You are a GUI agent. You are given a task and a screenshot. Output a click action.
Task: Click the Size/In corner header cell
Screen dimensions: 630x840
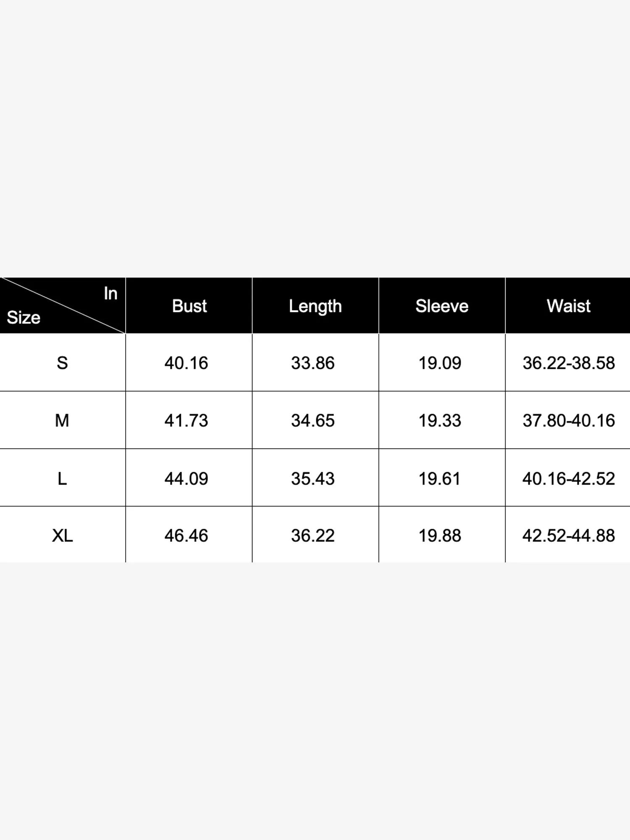tap(62, 306)
